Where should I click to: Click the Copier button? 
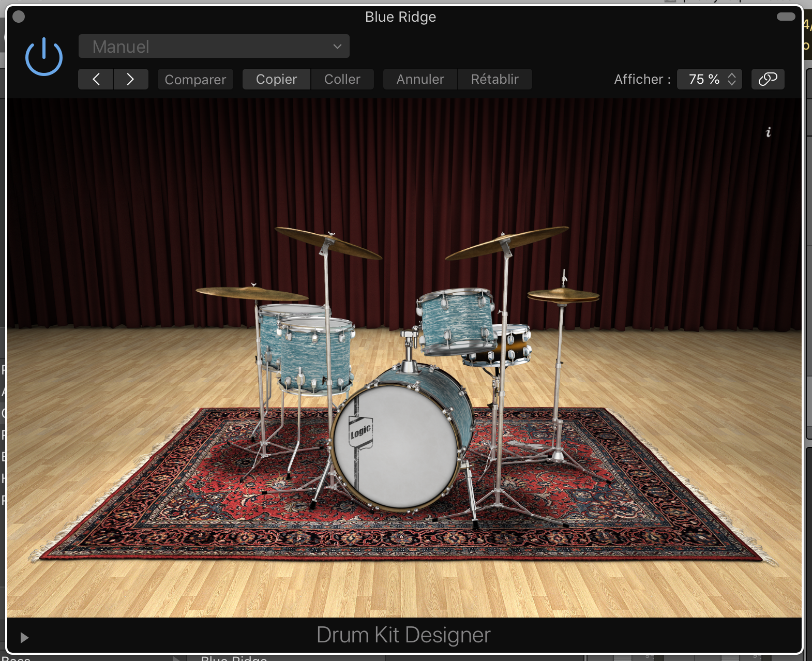point(276,79)
